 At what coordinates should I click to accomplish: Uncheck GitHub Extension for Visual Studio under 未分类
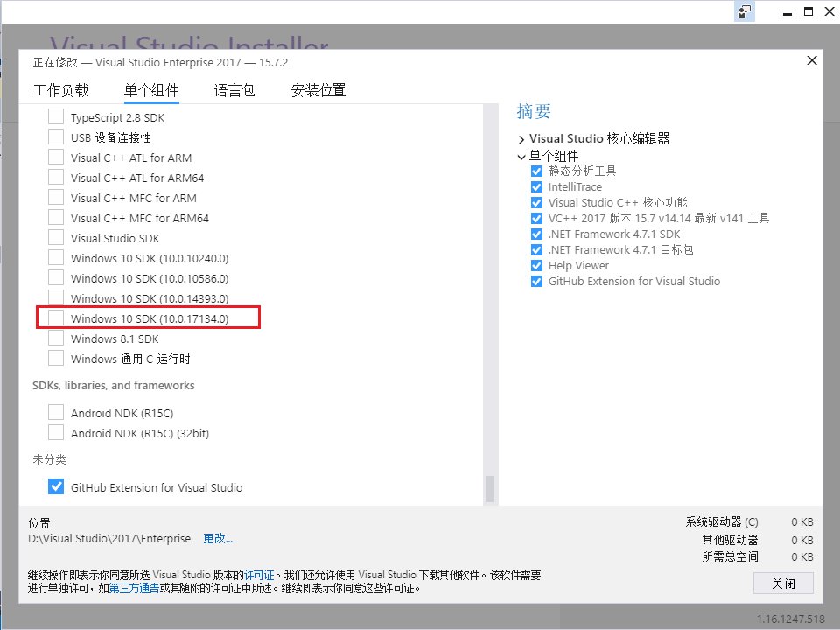56,486
